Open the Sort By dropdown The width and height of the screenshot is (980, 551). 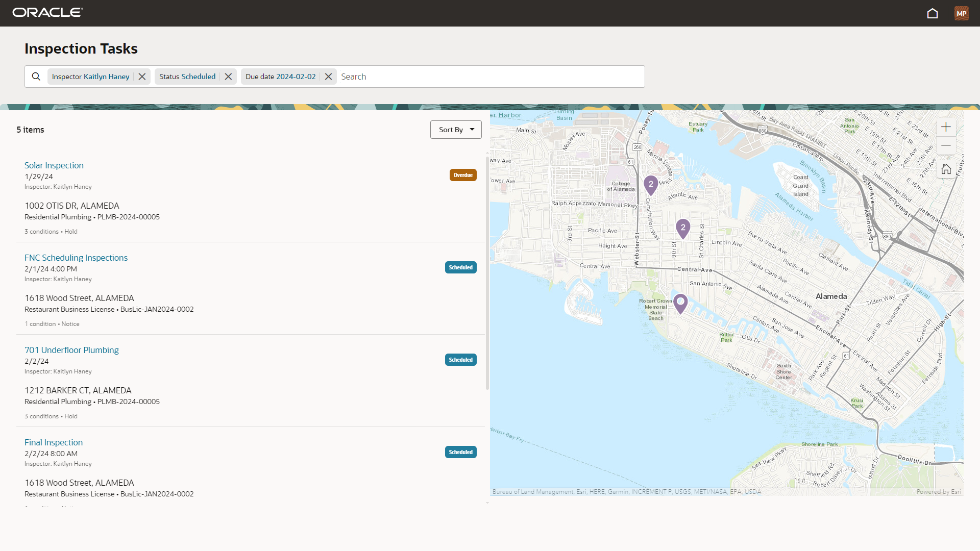(455, 129)
